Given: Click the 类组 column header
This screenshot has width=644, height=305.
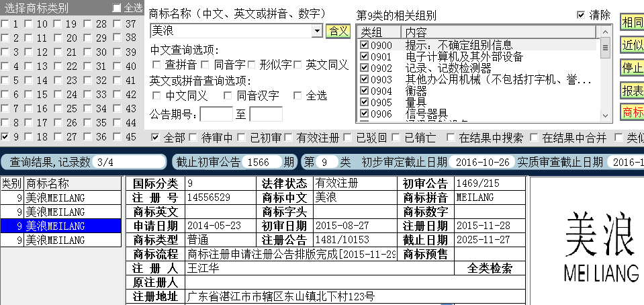Looking at the screenshot, I should (379, 32).
